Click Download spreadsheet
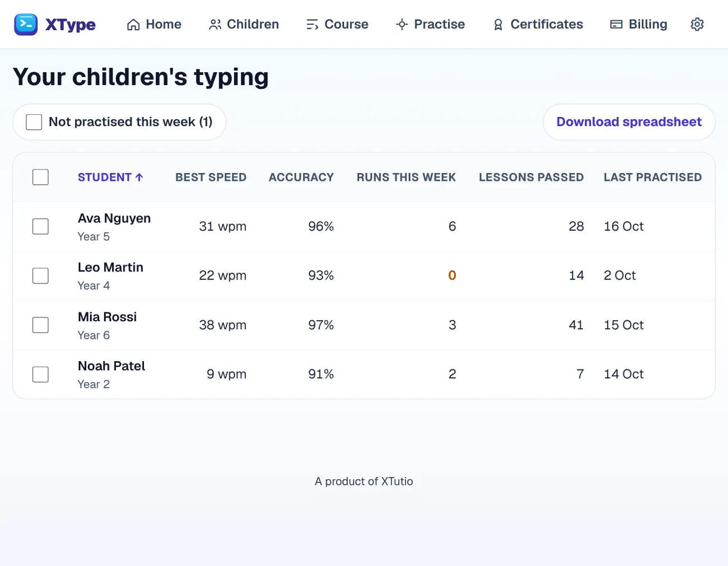The height and width of the screenshot is (566, 728). point(629,122)
